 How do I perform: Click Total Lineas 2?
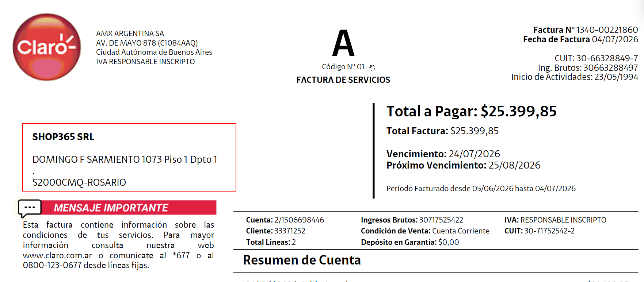(271, 242)
